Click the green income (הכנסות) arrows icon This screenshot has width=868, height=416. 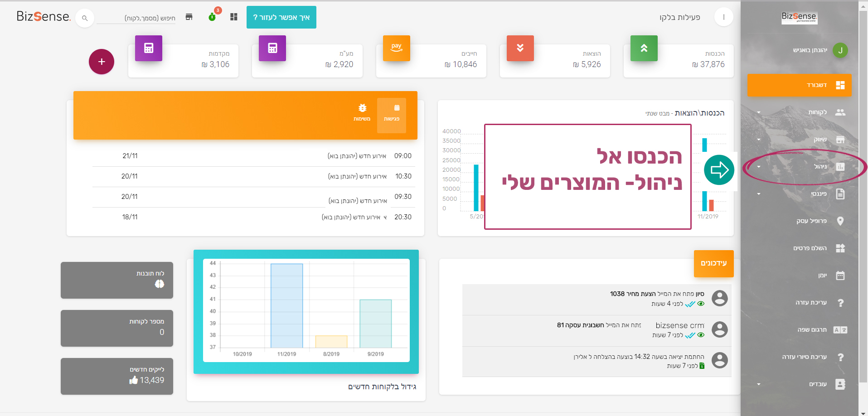point(644,48)
